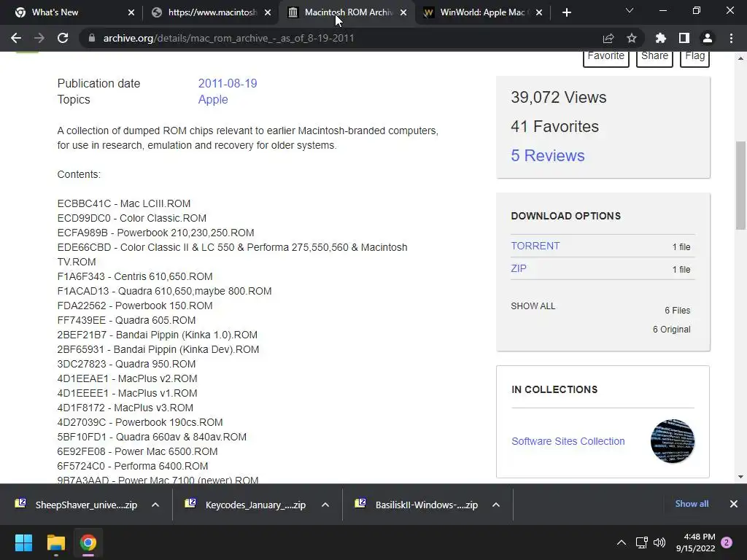
Task: Select the Macintosh ROM Archive tab
Action: [x=348, y=12]
